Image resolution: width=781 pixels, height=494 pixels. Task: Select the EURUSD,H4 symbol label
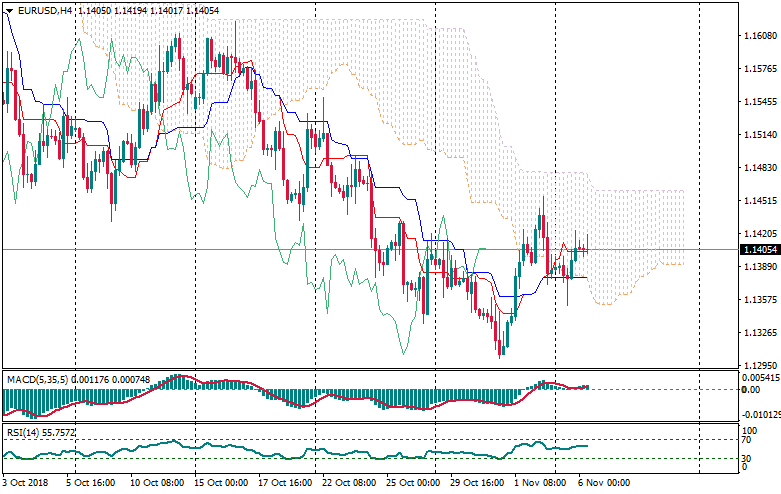click(x=44, y=10)
